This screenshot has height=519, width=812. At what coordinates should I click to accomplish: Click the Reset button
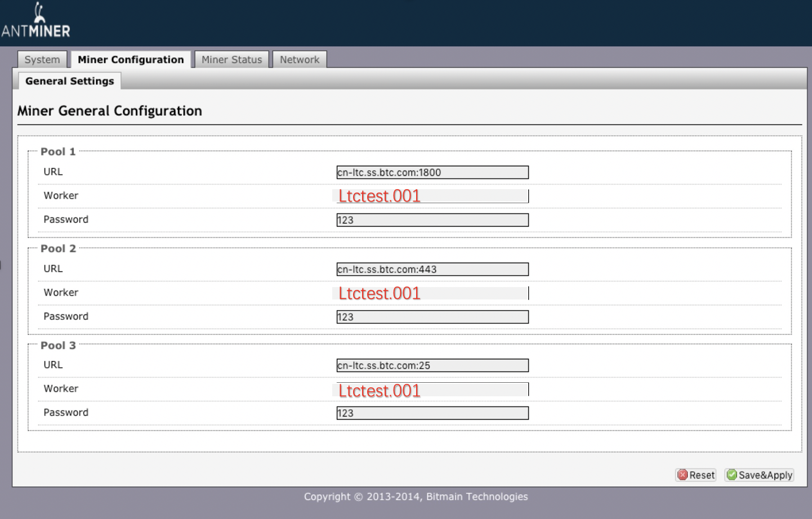697,475
